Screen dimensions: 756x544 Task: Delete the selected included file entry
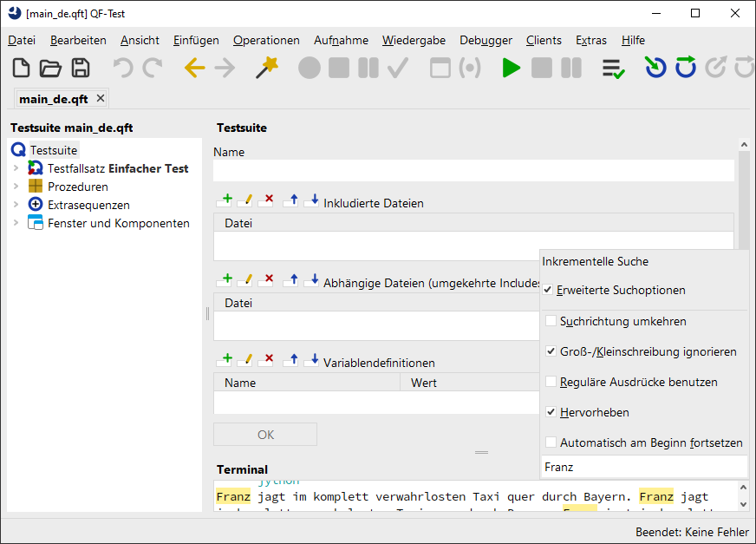pyautogui.click(x=266, y=200)
